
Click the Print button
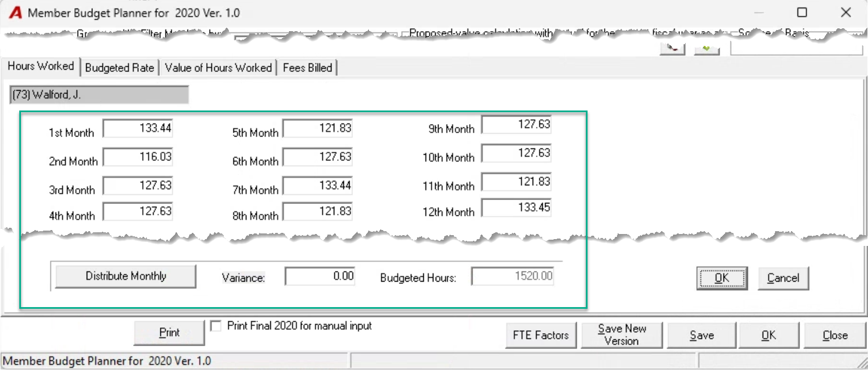pos(169,333)
